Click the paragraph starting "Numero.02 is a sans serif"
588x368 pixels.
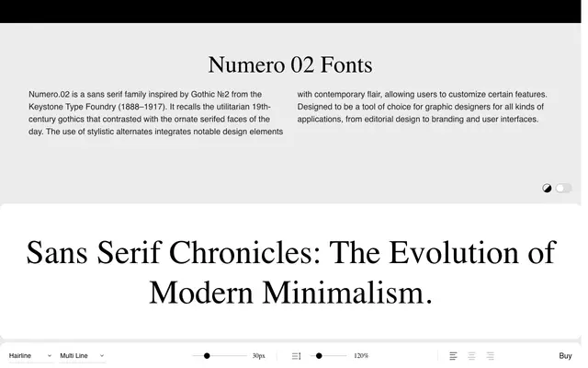tap(155, 112)
